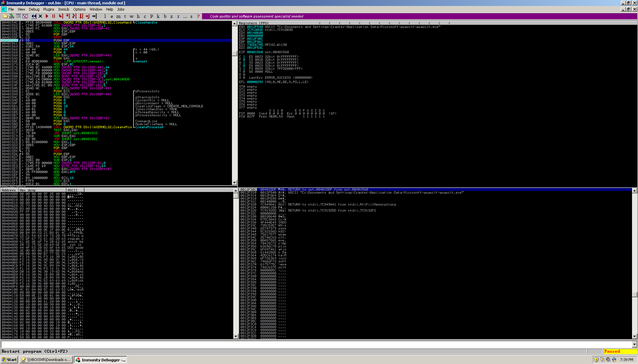Click the purple 'Code auditor' job banner

click(419, 16)
